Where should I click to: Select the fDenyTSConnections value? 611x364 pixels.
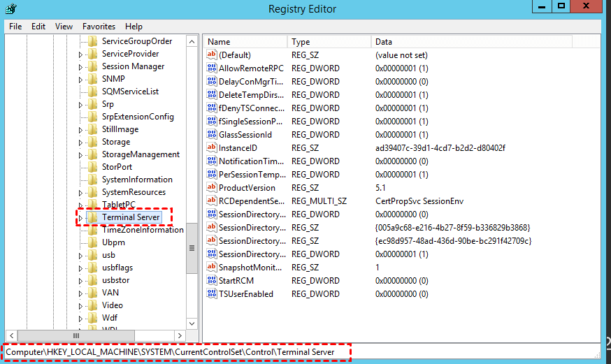coord(251,108)
